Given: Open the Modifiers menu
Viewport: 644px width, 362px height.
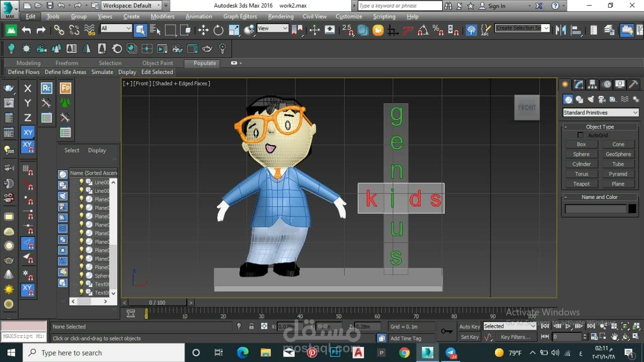Looking at the screenshot, I should (163, 17).
